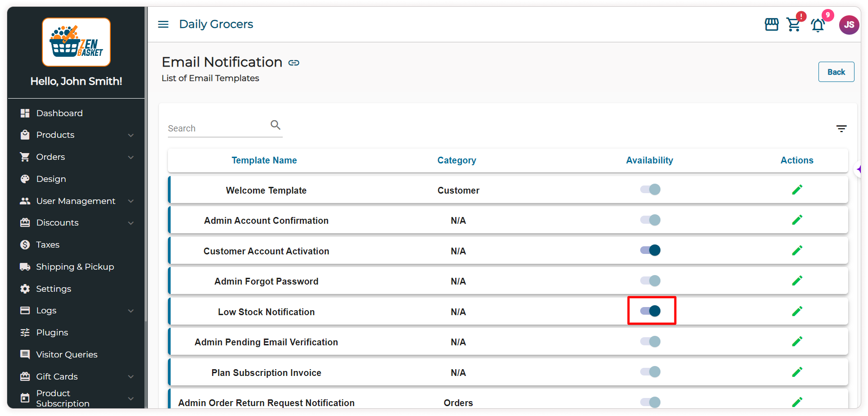Edit the Welcome Template with pencil icon
Screen dimensions: 868x416
click(x=797, y=190)
